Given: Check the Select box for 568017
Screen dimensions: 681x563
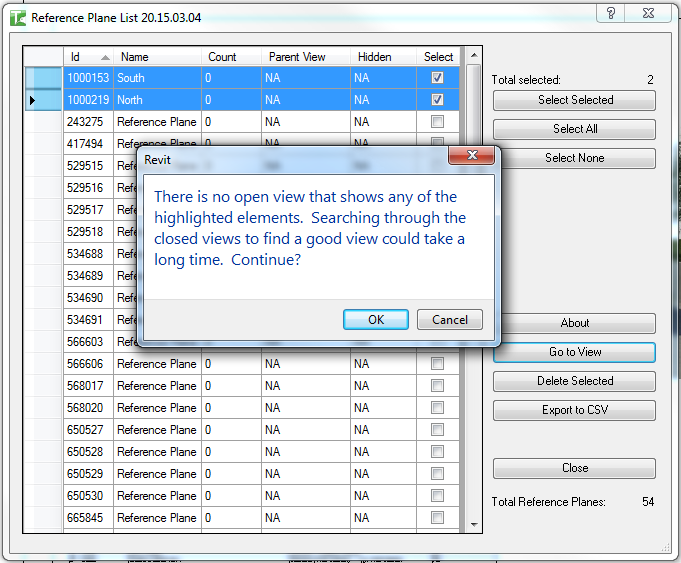Looking at the screenshot, I should [x=437, y=386].
